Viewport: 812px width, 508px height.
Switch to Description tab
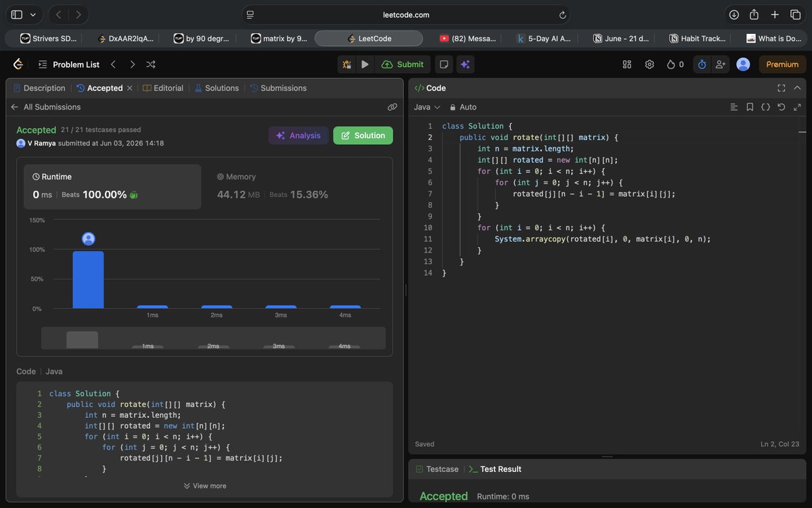click(39, 88)
